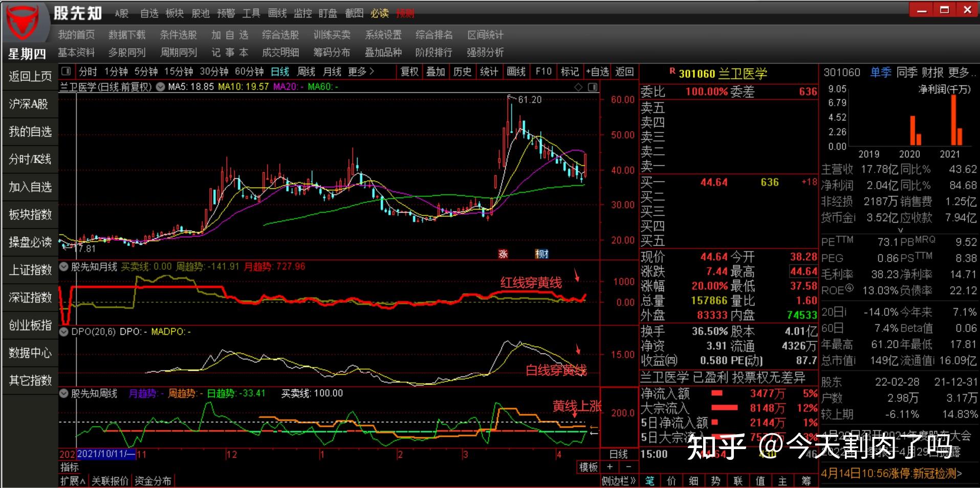Click the F10 fundamentals icon
Screen dimensions: 980x488
(542, 72)
